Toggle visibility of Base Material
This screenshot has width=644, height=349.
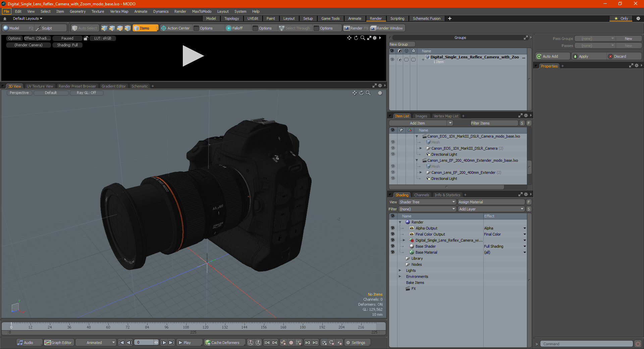[392, 252]
